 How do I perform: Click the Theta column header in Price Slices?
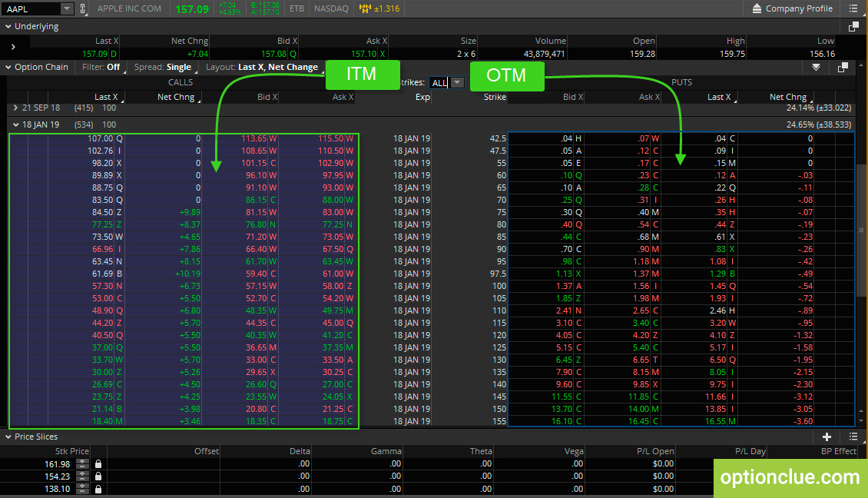tap(481, 451)
